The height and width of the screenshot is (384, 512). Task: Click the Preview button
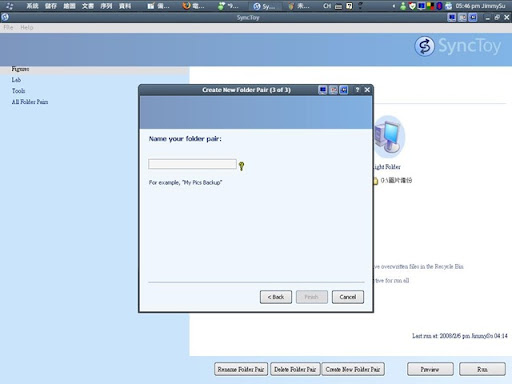(x=430, y=369)
